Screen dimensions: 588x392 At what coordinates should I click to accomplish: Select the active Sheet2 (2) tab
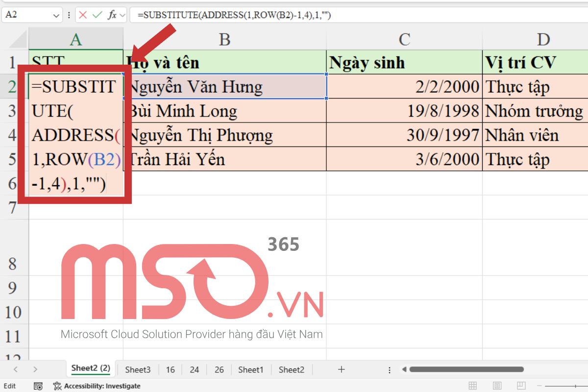tap(91, 368)
